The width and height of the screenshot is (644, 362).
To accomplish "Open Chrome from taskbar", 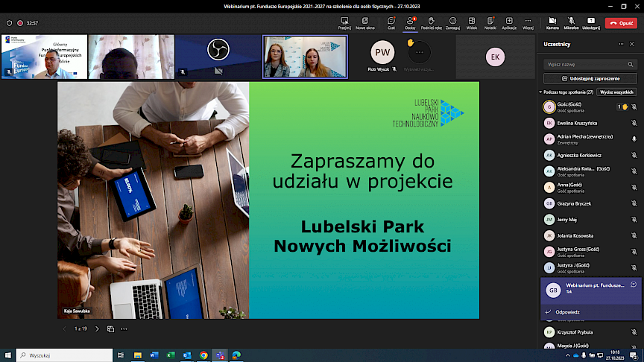I will click(x=203, y=355).
